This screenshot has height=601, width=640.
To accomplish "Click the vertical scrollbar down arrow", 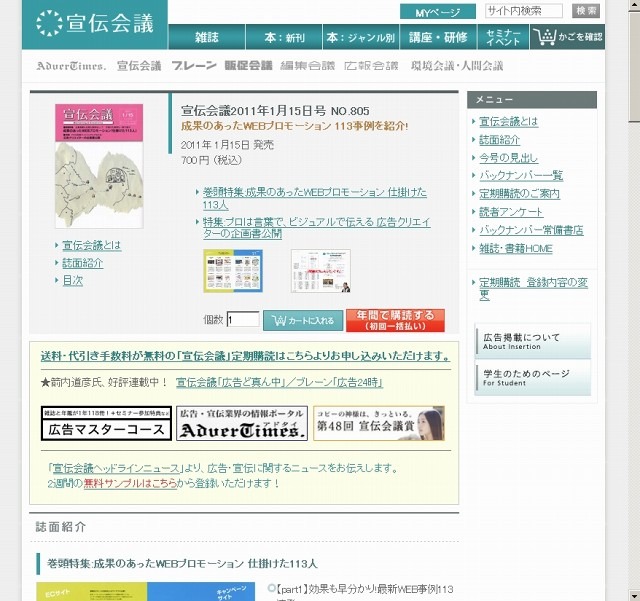I will 635,594.
